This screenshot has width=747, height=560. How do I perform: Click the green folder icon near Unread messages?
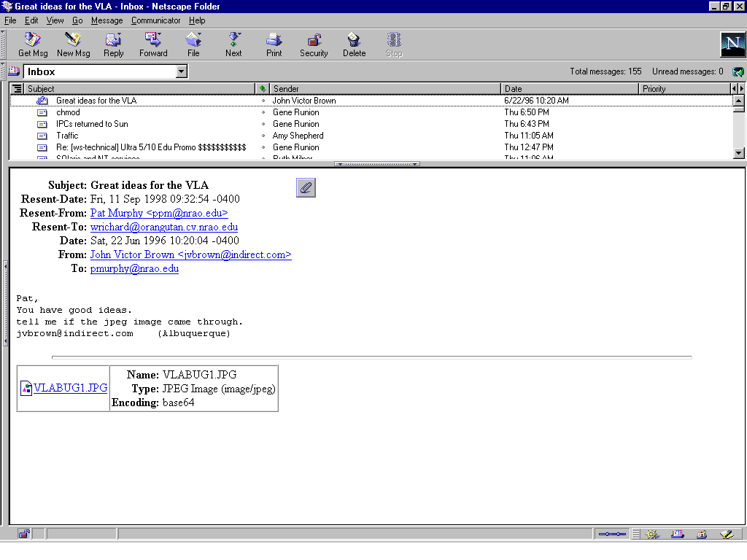tap(738, 71)
